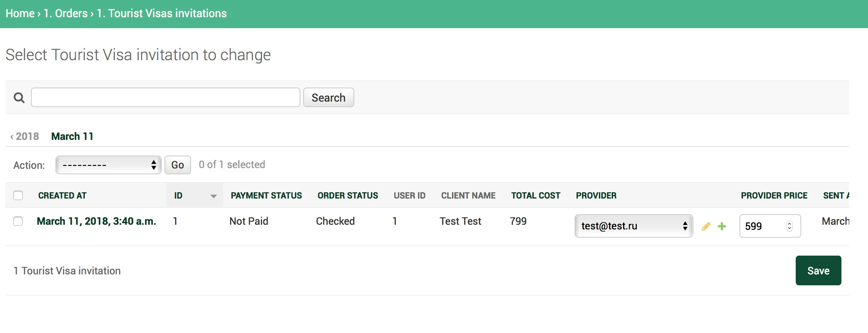Sort by PAYMENT STATUS column
868x333 pixels.
click(x=266, y=195)
